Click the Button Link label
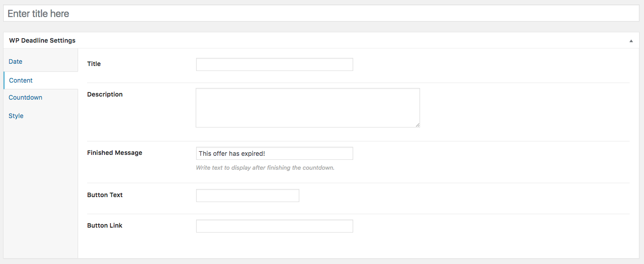 point(105,225)
